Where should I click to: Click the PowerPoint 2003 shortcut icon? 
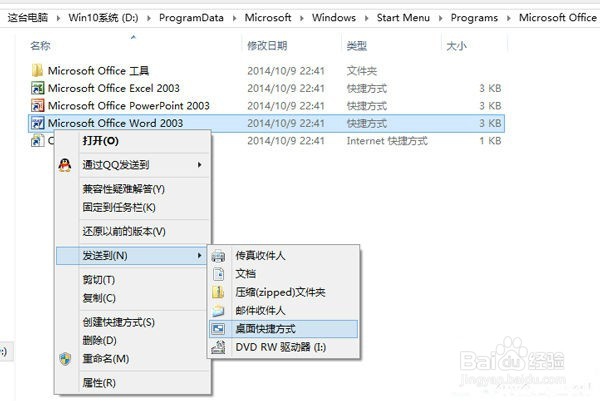[x=38, y=106]
